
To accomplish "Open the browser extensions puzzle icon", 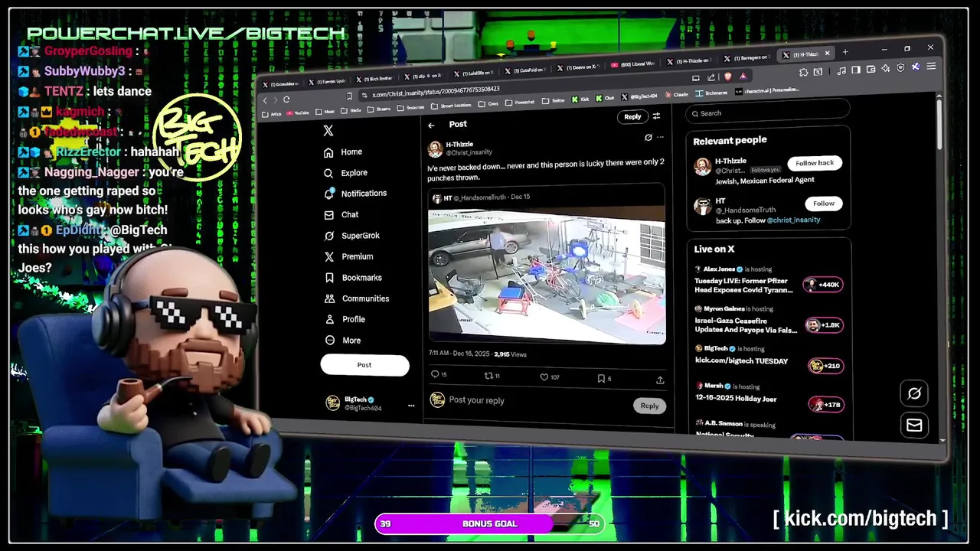I will (x=803, y=72).
